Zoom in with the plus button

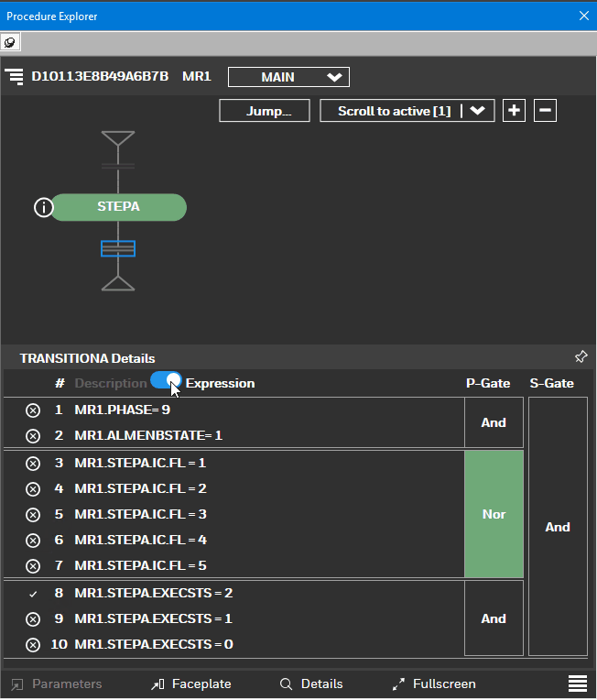tap(514, 110)
